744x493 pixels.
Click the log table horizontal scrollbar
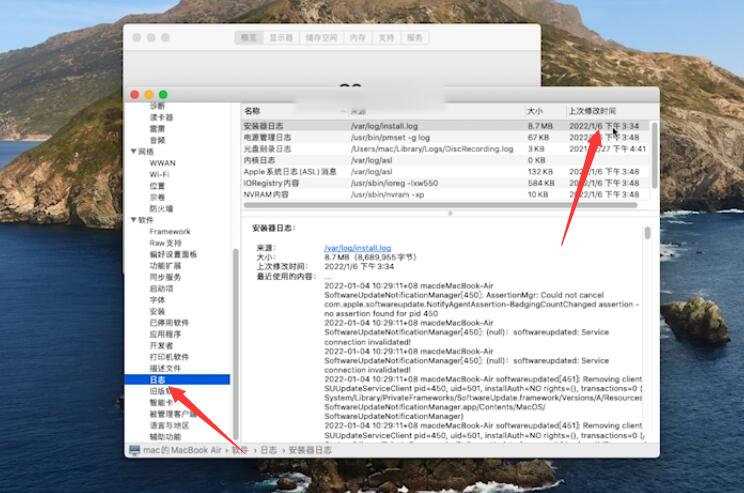click(440, 205)
